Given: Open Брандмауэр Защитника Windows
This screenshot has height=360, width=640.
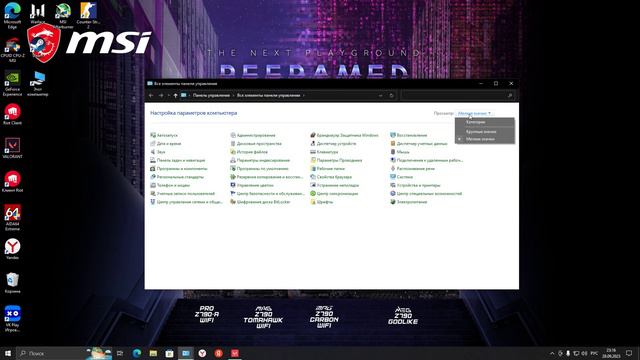Looking at the screenshot, I should pos(344,135).
